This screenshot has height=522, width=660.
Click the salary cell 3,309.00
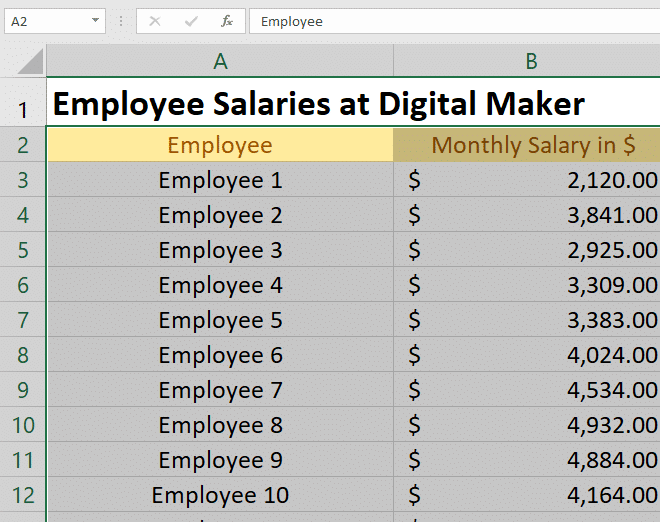coord(527,285)
